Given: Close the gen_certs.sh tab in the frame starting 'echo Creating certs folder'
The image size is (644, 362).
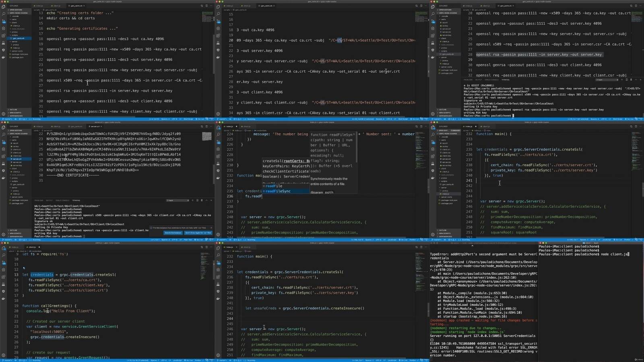Looking at the screenshot, I should pos(84,6).
